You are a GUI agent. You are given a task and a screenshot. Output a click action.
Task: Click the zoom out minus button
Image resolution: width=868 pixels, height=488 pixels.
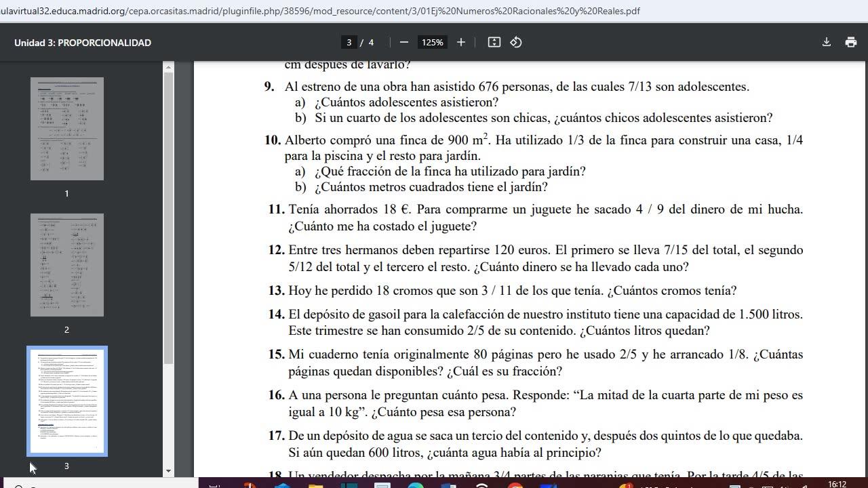(404, 42)
